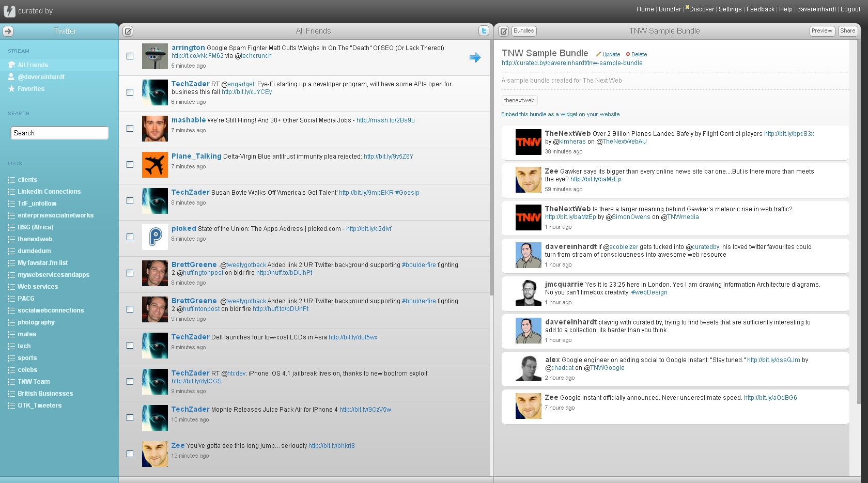This screenshot has height=483, width=868.
Task: Open the clients list icon
Action: click(x=11, y=180)
